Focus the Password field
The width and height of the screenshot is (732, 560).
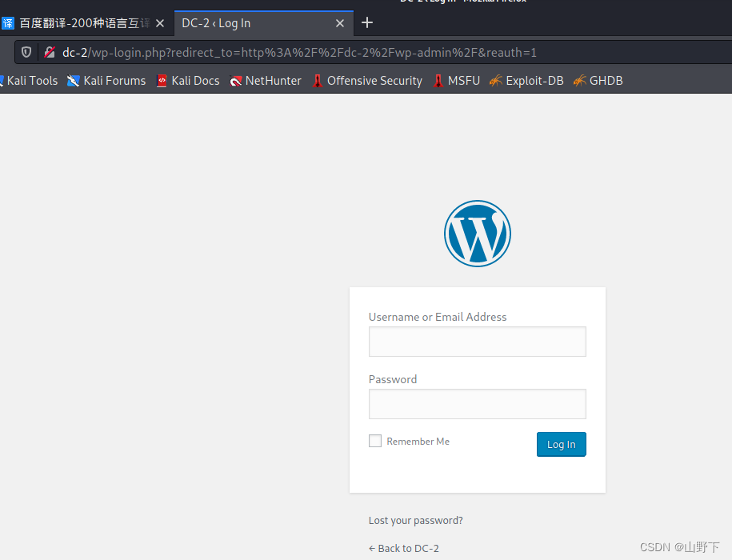click(477, 404)
